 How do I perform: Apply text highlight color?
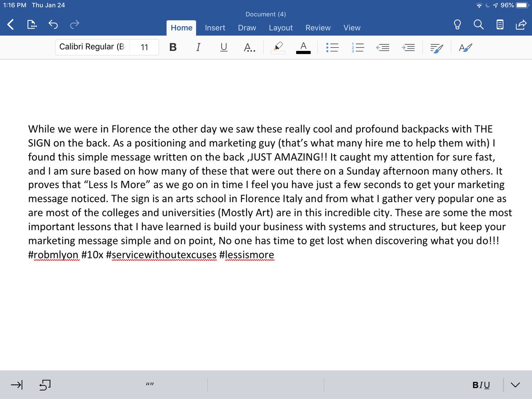[x=278, y=47]
